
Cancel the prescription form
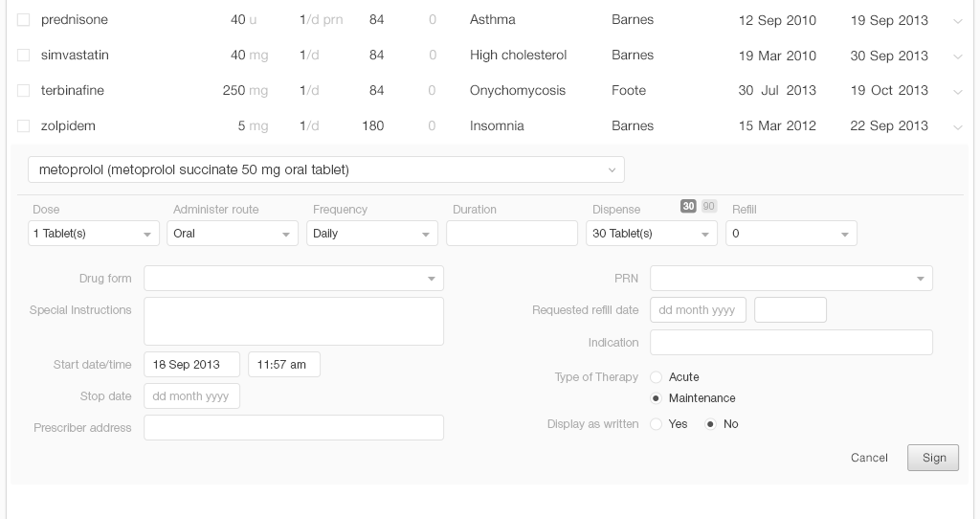tap(869, 458)
